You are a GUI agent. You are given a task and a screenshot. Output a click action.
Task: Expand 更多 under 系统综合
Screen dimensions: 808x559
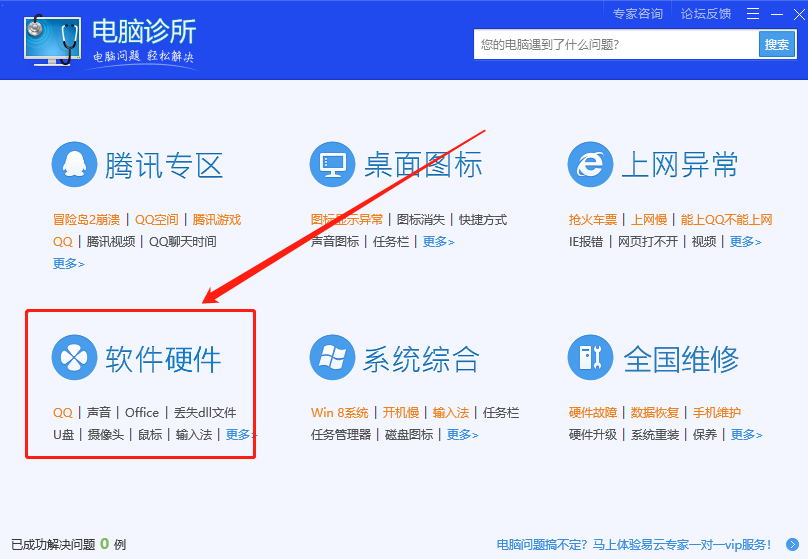462,434
